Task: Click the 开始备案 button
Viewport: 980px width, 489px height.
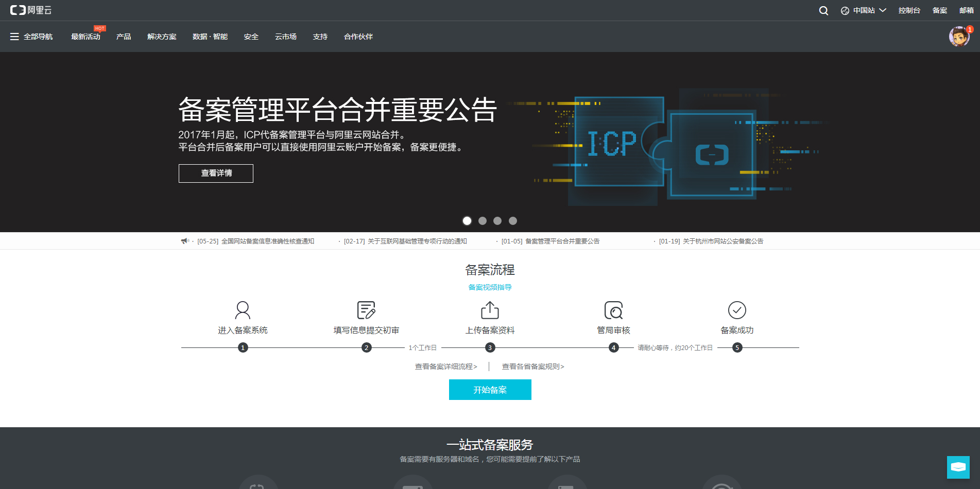Action: pyautogui.click(x=490, y=390)
